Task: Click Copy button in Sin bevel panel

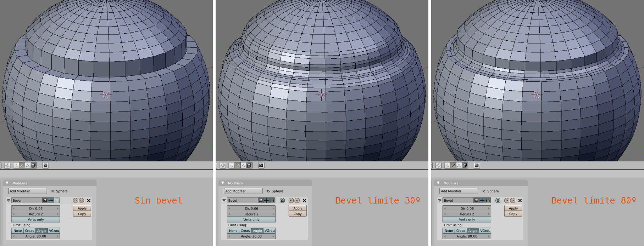Action: (x=82, y=214)
